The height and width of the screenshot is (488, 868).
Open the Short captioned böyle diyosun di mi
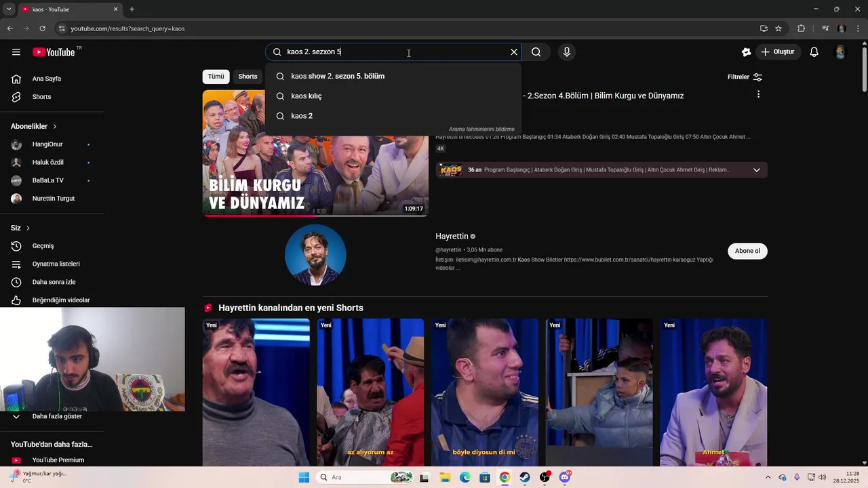(485, 392)
